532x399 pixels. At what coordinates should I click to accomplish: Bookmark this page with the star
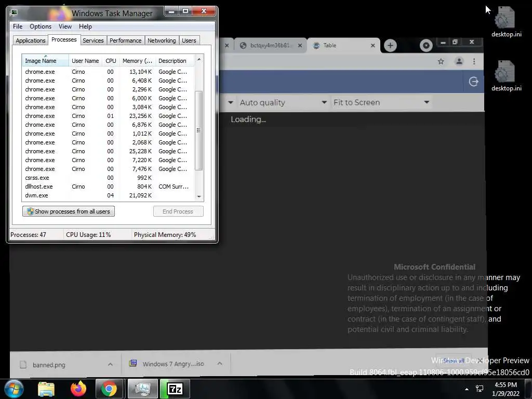(x=441, y=61)
